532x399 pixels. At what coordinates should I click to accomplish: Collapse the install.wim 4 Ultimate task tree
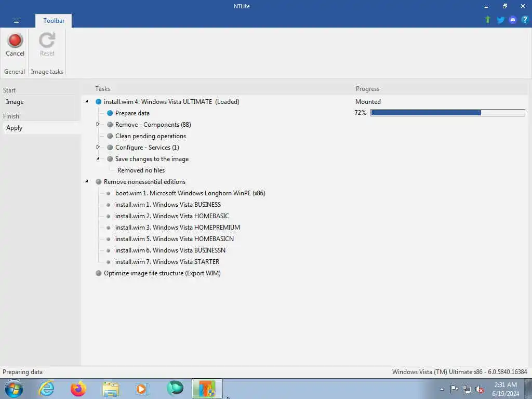click(x=87, y=101)
